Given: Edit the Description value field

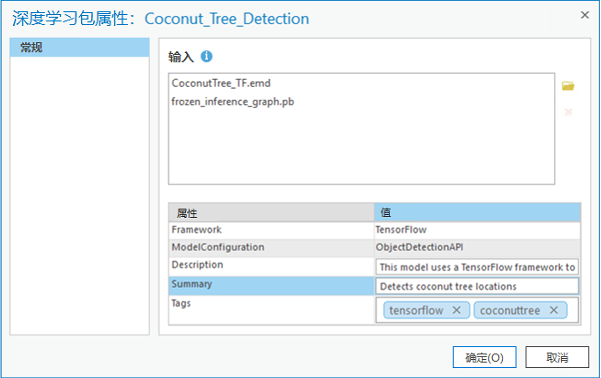Looking at the screenshot, I should (477, 267).
